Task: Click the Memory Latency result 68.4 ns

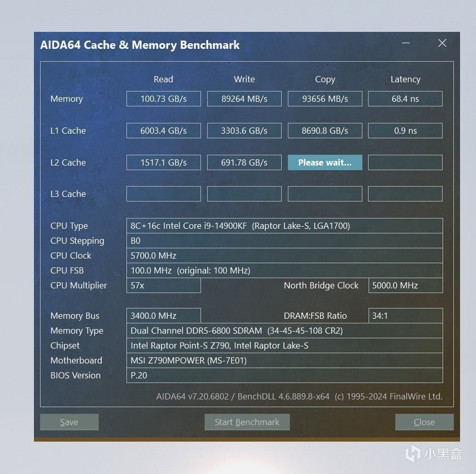Action: (405, 99)
